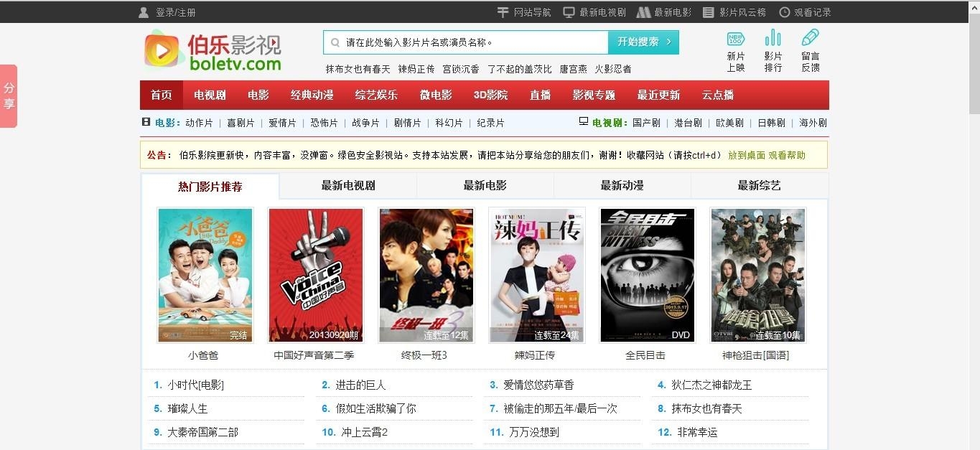Open ranked item 小时代[电影]

click(x=196, y=385)
